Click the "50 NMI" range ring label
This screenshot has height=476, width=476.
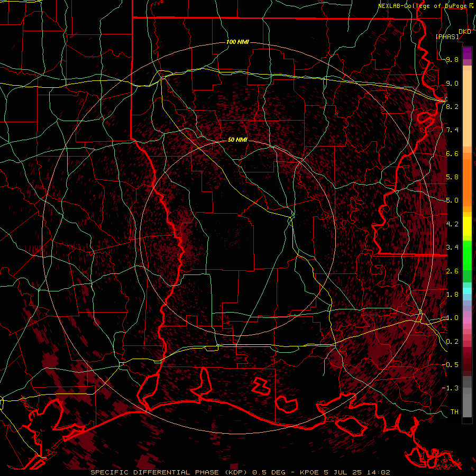click(x=237, y=140)
